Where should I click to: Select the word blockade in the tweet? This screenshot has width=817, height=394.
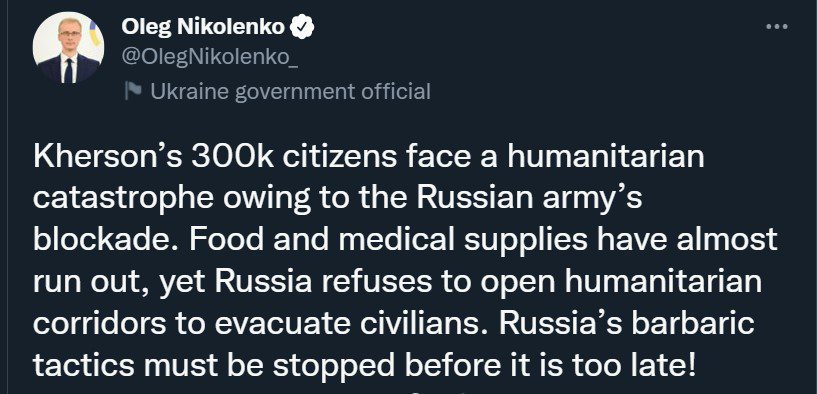pos(105,239)
